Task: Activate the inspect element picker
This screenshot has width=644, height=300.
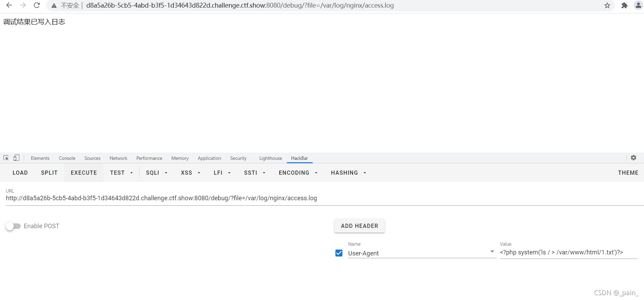Action: (6, 158)
